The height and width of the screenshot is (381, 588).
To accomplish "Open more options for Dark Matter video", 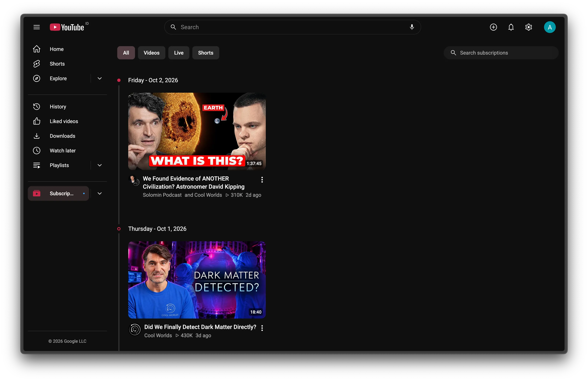I will tap(262, 328).
